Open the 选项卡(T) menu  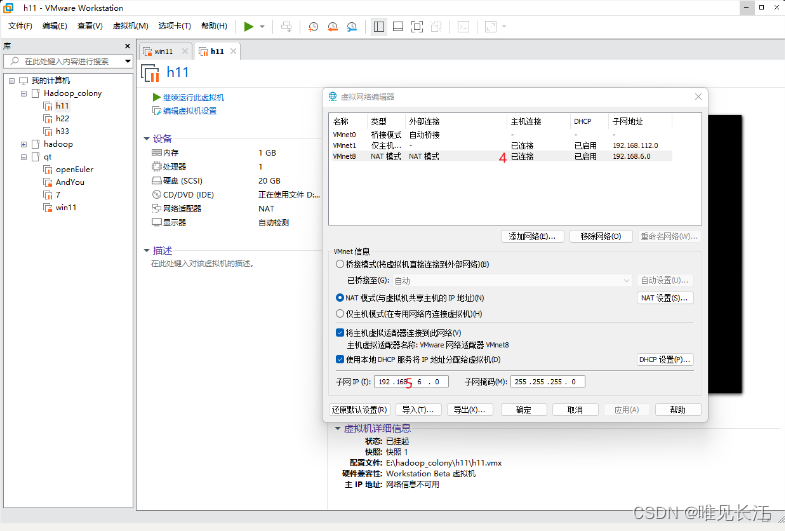click(174, 26)
